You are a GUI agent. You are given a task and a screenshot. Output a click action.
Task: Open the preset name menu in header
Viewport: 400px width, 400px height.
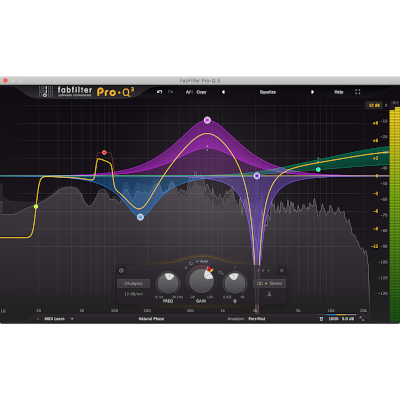tap(268, 92)
